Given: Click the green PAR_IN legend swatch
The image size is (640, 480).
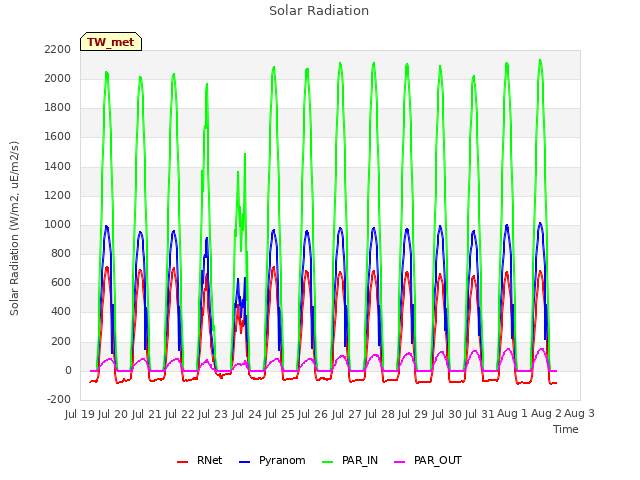Looking at the screenshot, I should tap(328, 461).
